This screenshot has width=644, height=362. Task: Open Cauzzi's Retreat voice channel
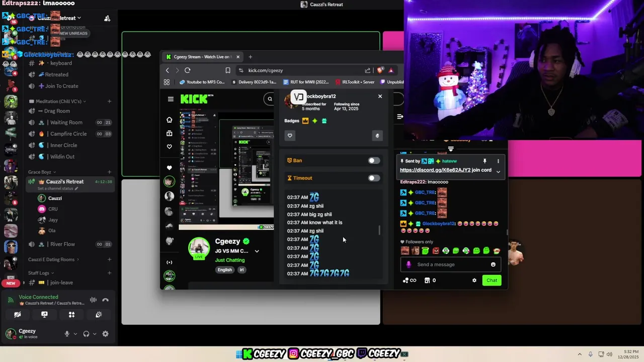click(70, 182)
